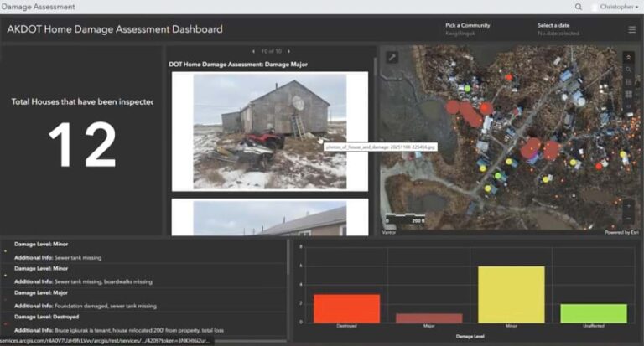Select the list row 'Sewer tank missing' only
This screenshot has width=644, height=346.
pyautogui.click(x=143, y=250)
